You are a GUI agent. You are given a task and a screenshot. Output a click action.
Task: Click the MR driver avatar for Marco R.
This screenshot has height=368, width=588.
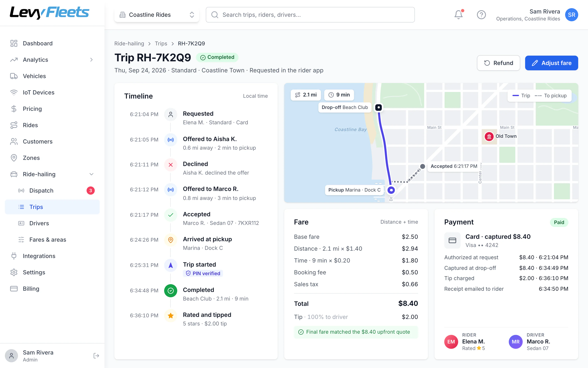(x=516, y=342)
